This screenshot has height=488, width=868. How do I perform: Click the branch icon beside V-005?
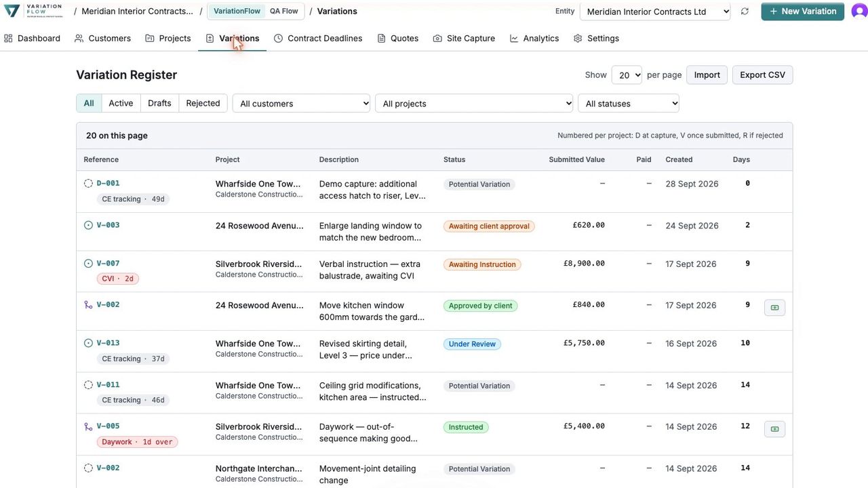88,426
